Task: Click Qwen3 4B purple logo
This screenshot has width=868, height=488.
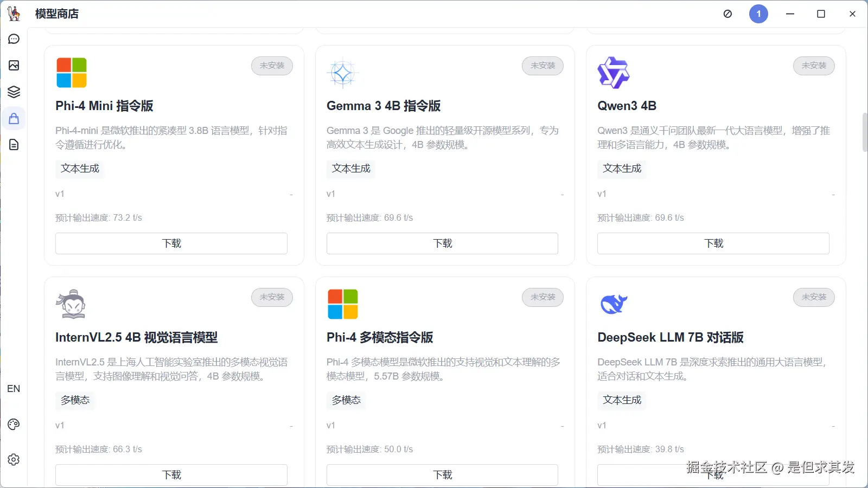Action: pos(613,73)
